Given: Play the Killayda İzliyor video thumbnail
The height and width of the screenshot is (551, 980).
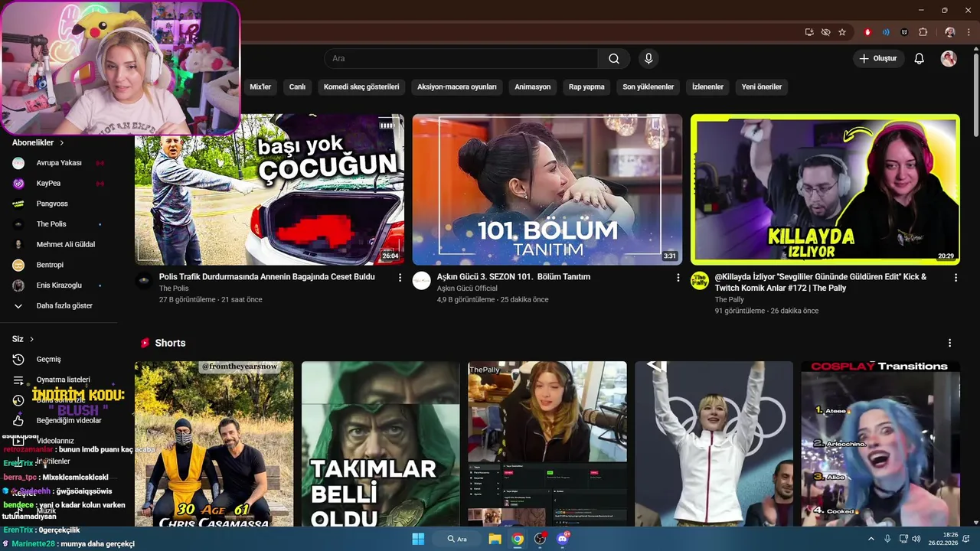Looking at the screenshot, I should (825, 190).
